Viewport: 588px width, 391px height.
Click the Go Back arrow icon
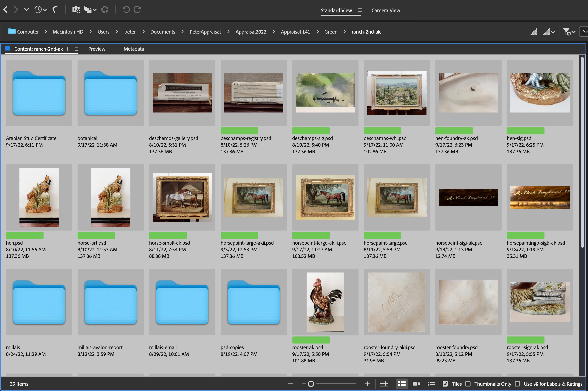tap(5, 10)
